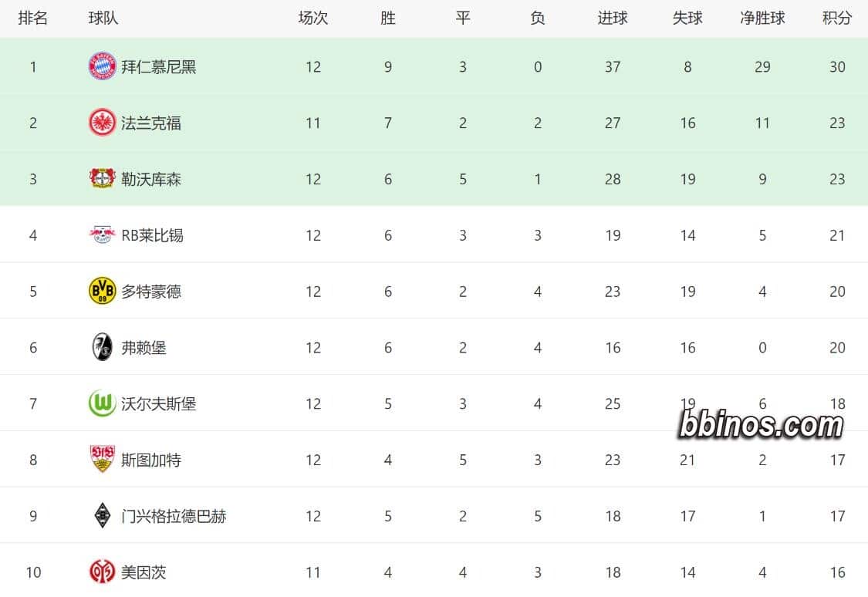Click the Mainz 05 red logo
Viewport: 868px width, 597px height.
pyautogui.click(x=102, y=572)
